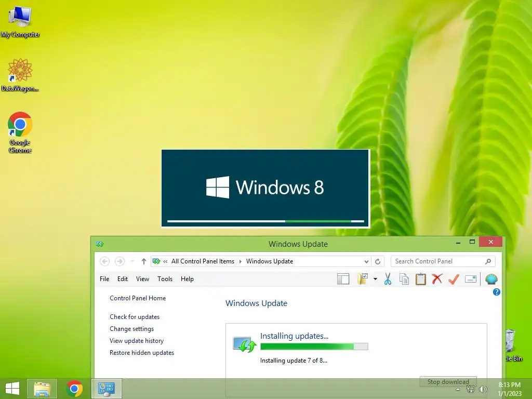Minimize the Windows Update window

(x=458, y=242)
